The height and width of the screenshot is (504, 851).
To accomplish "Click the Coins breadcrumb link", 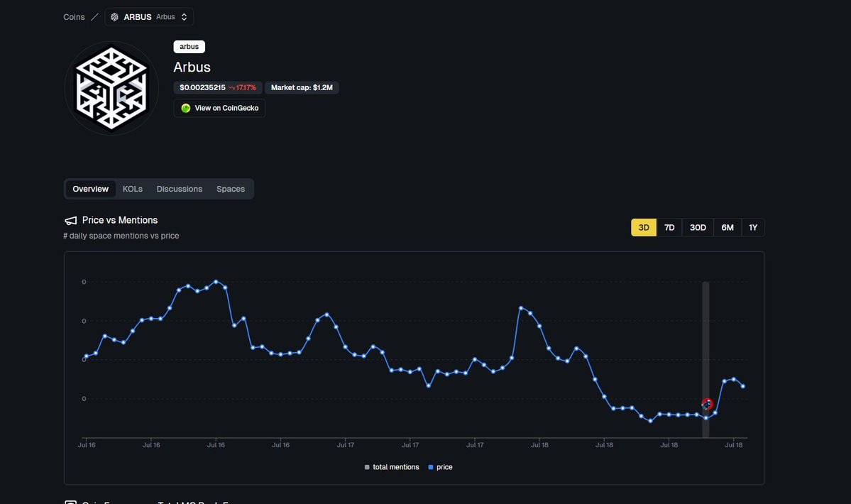I will (x=74, y=17).
